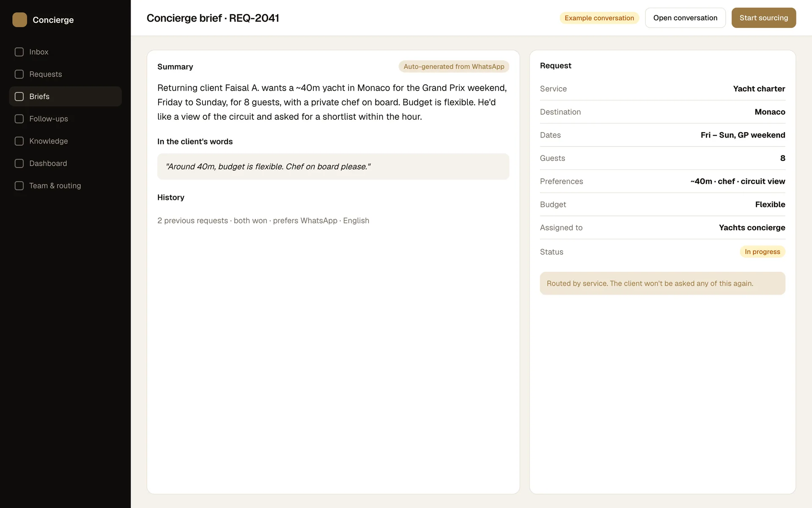Open the Knowledge page
Screen dimensions: 812x508
65,141
